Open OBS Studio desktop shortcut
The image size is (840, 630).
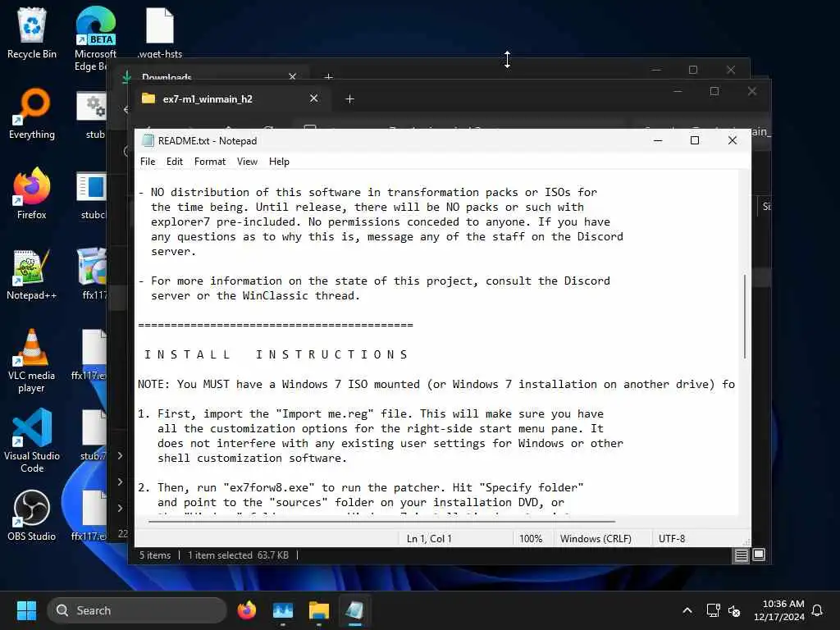32,515
